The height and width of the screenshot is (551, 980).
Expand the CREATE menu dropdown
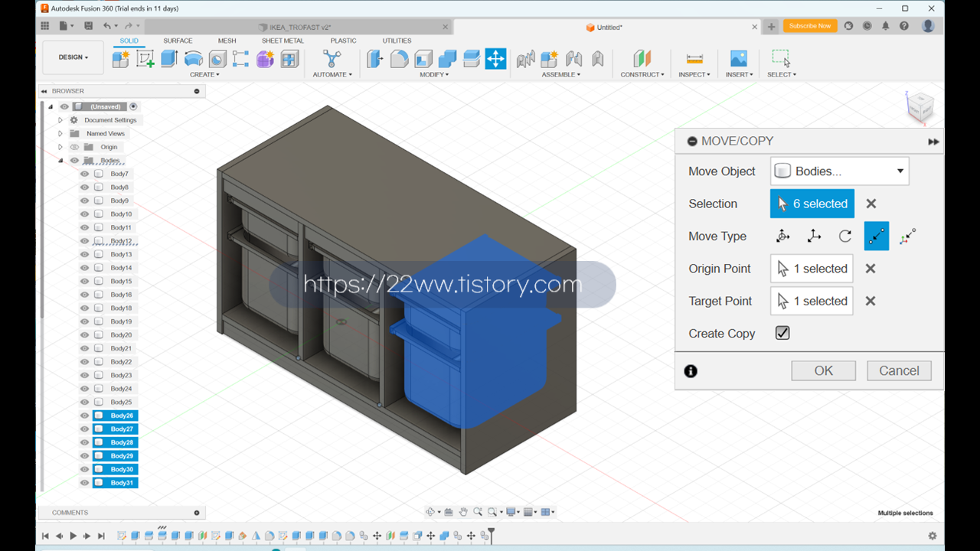204,74
